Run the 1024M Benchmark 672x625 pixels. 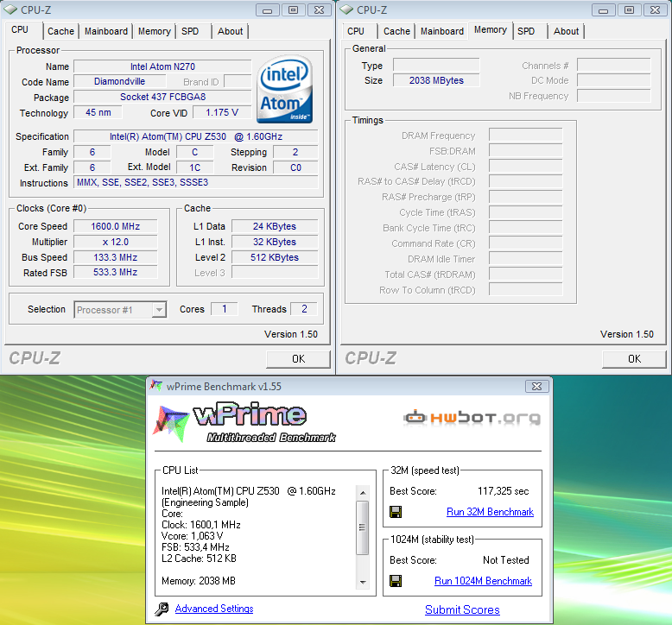[483, 581]
